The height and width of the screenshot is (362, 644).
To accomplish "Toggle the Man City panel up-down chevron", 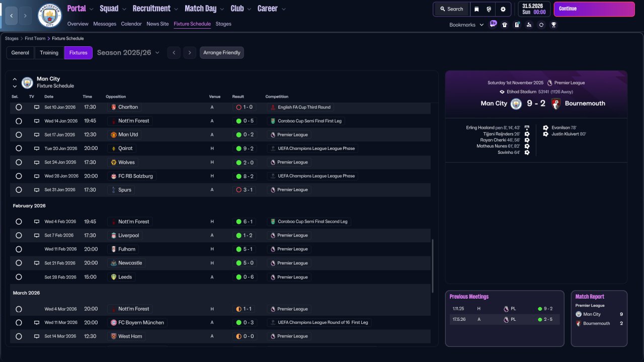I will coord(15,82).
